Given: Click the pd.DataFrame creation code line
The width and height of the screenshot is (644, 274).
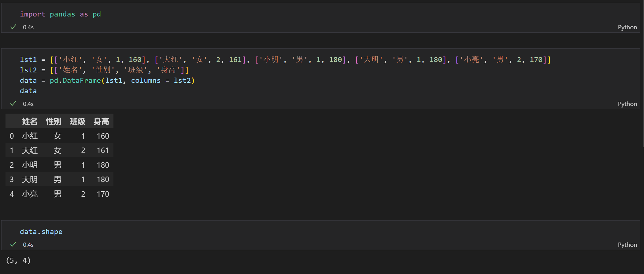Looking at the screenshot, I should tap(107, 80).
